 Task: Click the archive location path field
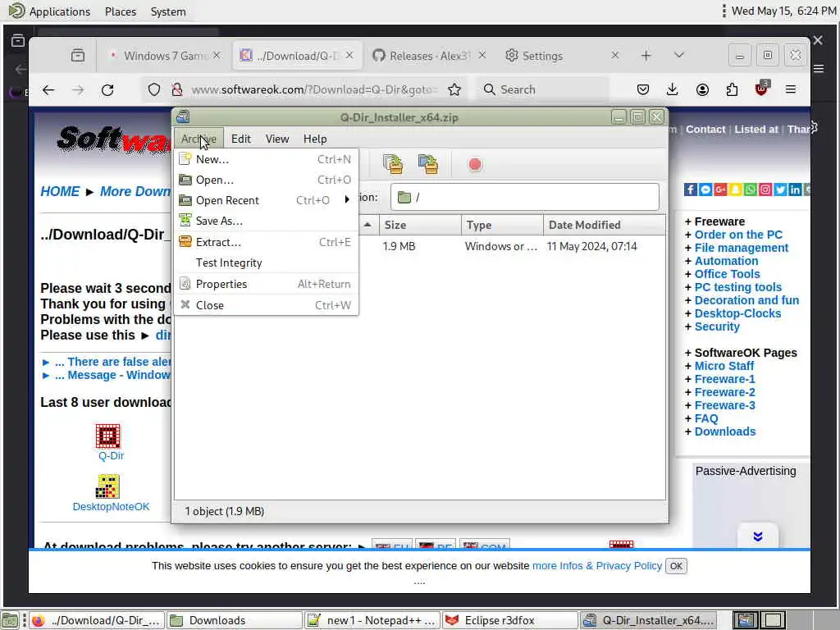(x=524, y=197)
